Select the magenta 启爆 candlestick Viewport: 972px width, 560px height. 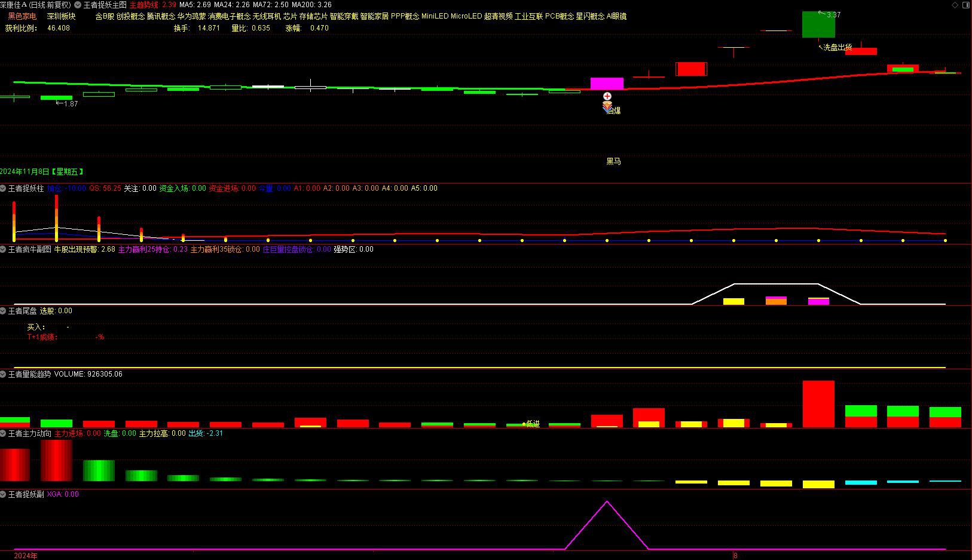(607, 84)
